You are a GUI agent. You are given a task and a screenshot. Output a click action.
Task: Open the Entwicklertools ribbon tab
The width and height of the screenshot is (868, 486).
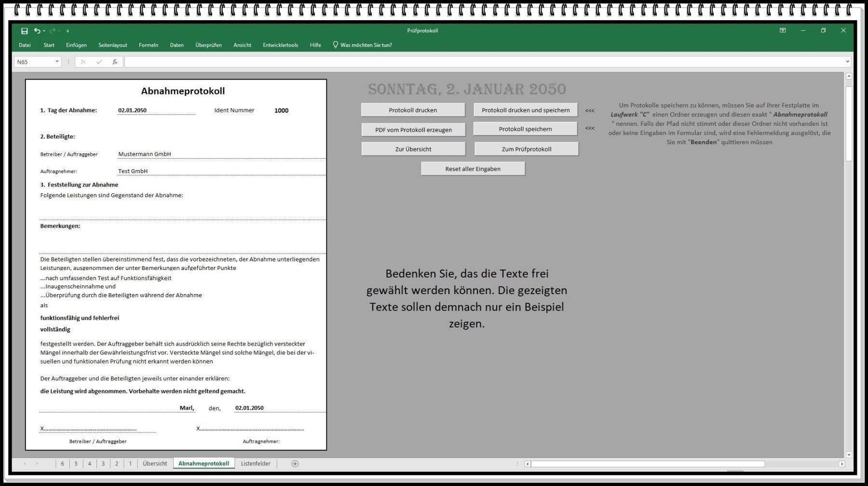click(280, 45)
